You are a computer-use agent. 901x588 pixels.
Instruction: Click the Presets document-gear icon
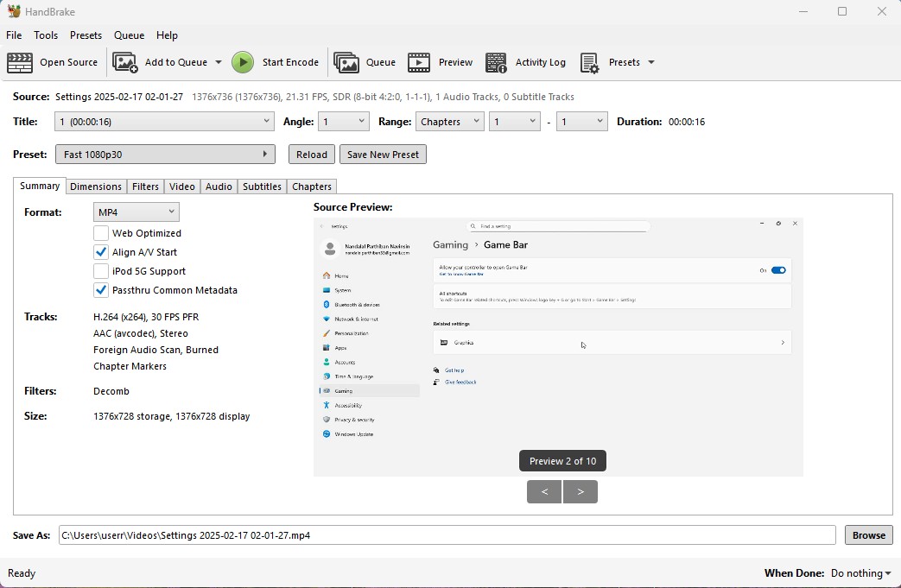click(589, 62)
